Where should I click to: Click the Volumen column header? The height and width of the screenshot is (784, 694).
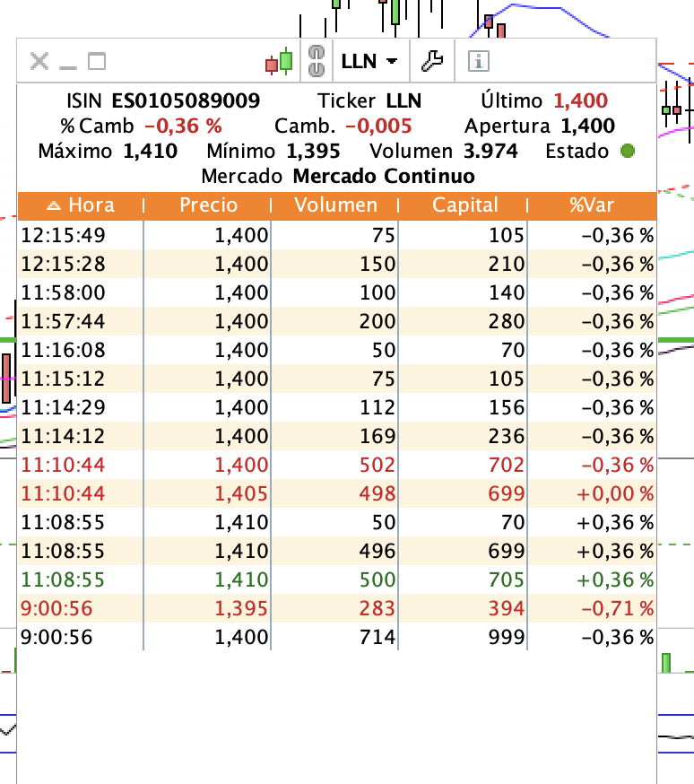[x=336, y=205]
